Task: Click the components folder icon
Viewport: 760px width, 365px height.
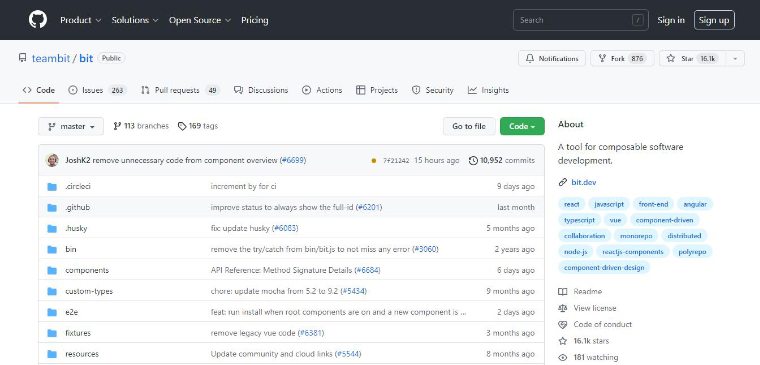Action: (52, 270)
